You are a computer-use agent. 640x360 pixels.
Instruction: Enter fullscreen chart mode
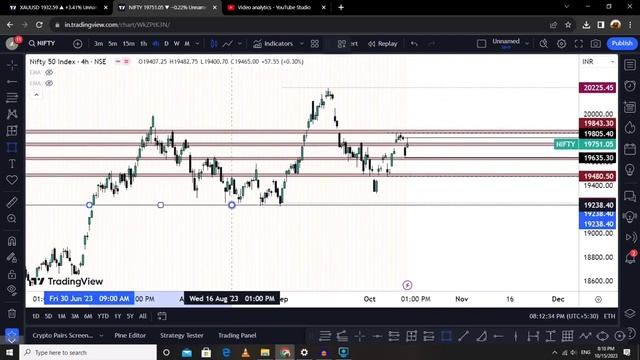pyautogui.click(x=579, y=44)
